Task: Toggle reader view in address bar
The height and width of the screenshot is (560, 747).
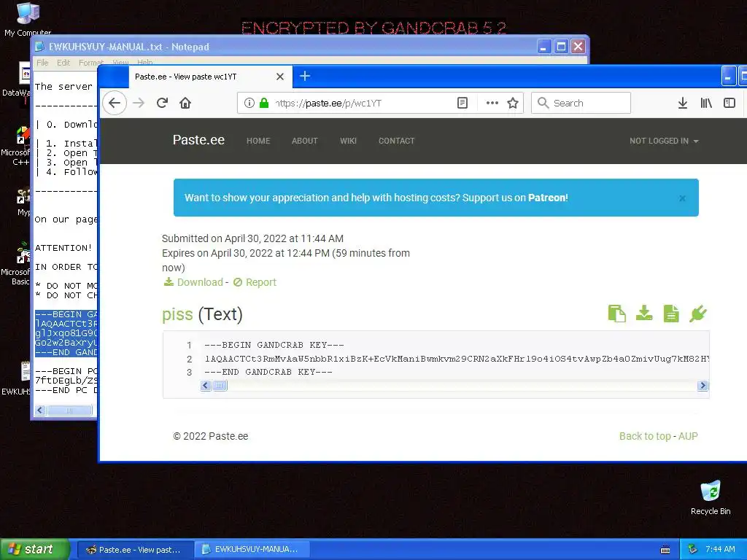Action: click(462, 103)
